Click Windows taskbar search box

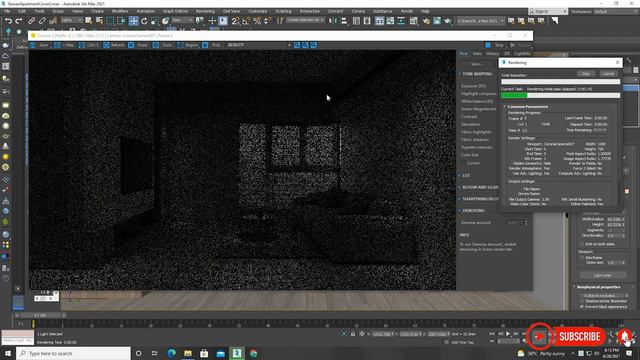(x=73, y=353)
